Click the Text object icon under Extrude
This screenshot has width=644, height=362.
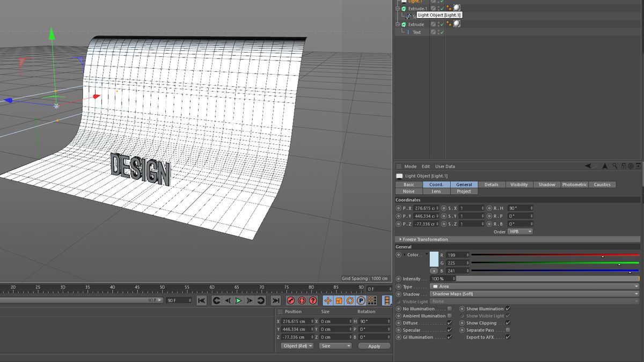click(x=408, y=32)
